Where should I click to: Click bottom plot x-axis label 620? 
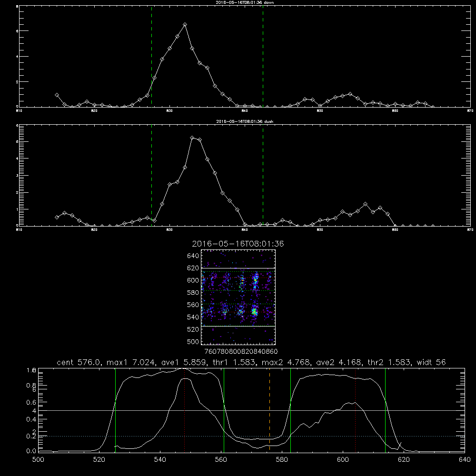[x=404, y=460]
